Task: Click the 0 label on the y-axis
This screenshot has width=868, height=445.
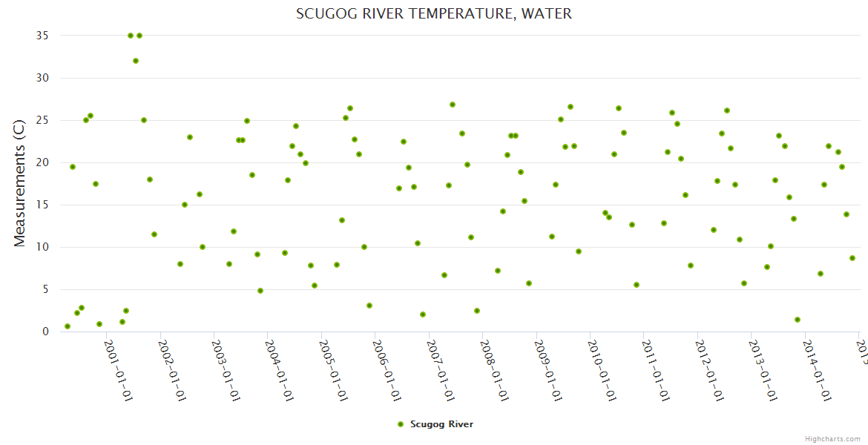Action: click(x=45, y=332)
